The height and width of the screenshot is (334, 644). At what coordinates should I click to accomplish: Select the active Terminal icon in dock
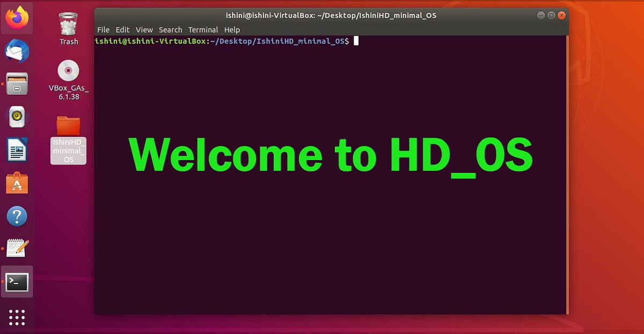17,281
